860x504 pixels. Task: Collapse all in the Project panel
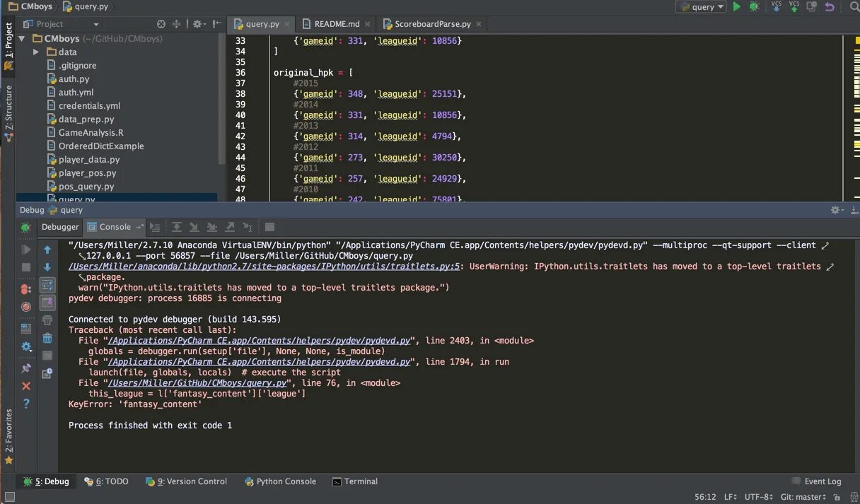click(176, 24)
